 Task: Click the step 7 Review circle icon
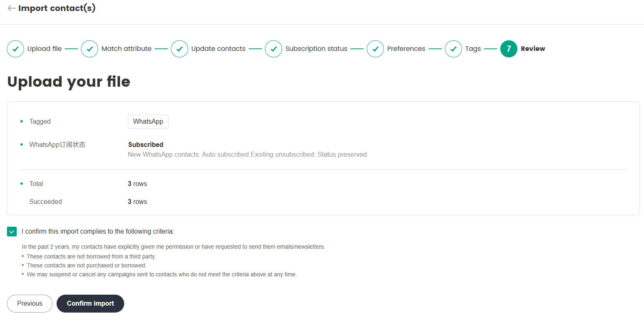(x=509, y=49)
